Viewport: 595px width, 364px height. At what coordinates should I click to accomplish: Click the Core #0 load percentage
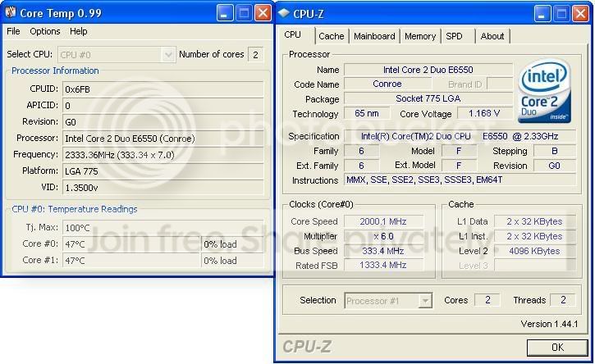[232, 243]
